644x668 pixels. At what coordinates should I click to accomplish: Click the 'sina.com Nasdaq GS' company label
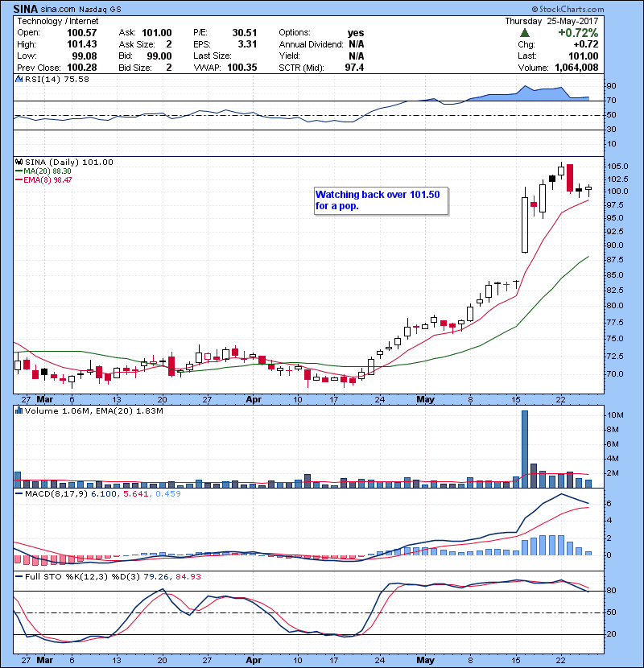coord(81,10)
